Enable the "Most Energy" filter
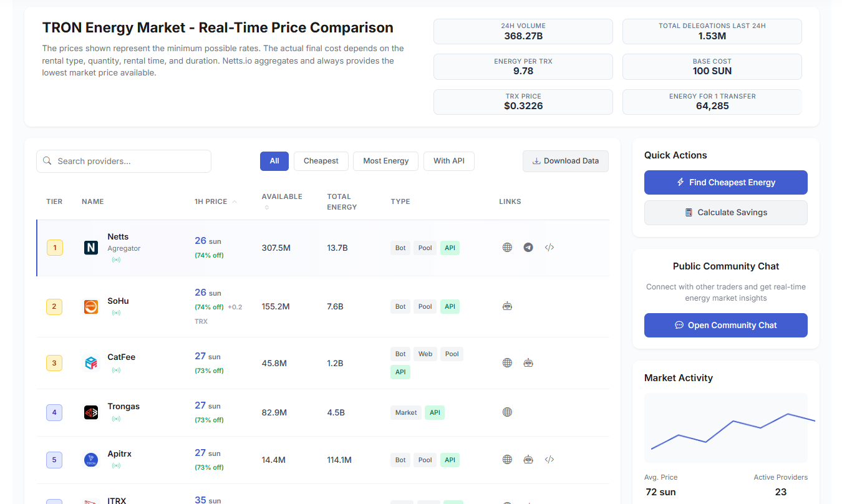Viewport: 842px width, 504px height. [385, 161]
